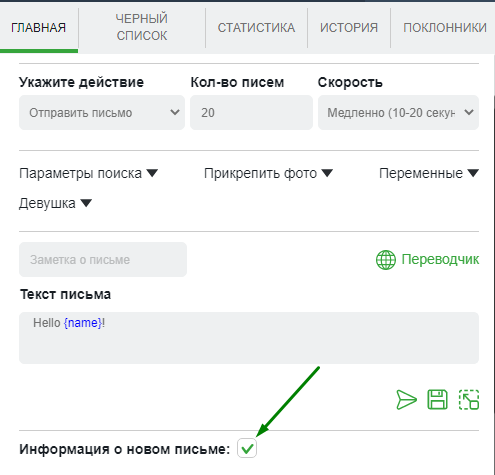
Task: Open the speed dropdown 'Медленно'
Action: (398, 113)
